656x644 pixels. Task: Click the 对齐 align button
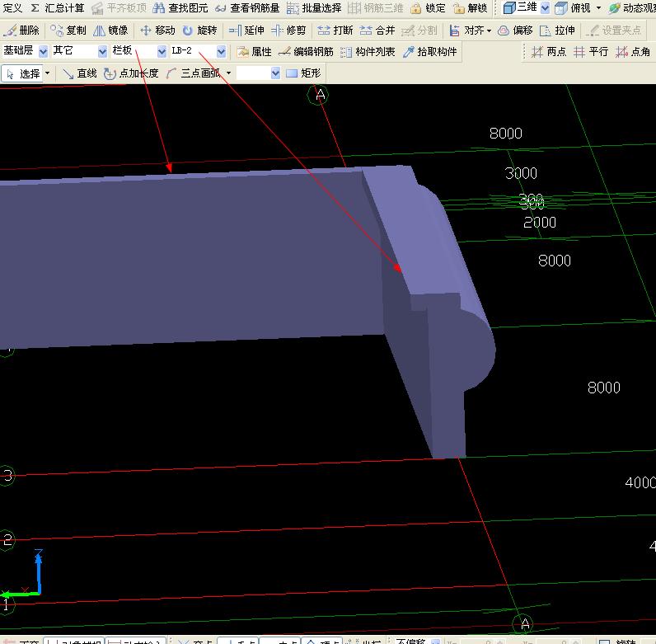467,31
